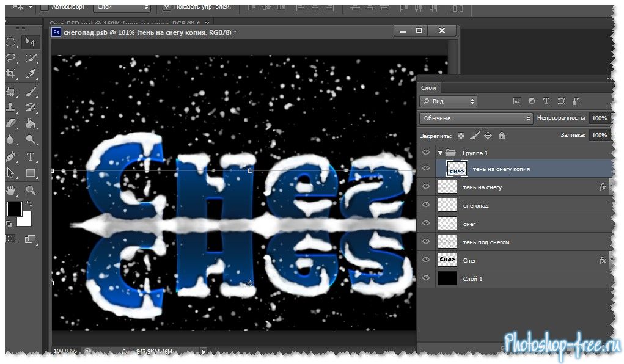Select the Pen tool
624x364 pixels.
point(11,157)
